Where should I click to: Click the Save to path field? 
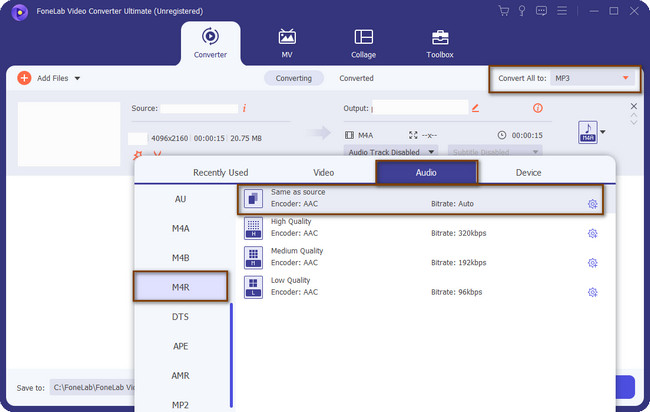(92, 387)
